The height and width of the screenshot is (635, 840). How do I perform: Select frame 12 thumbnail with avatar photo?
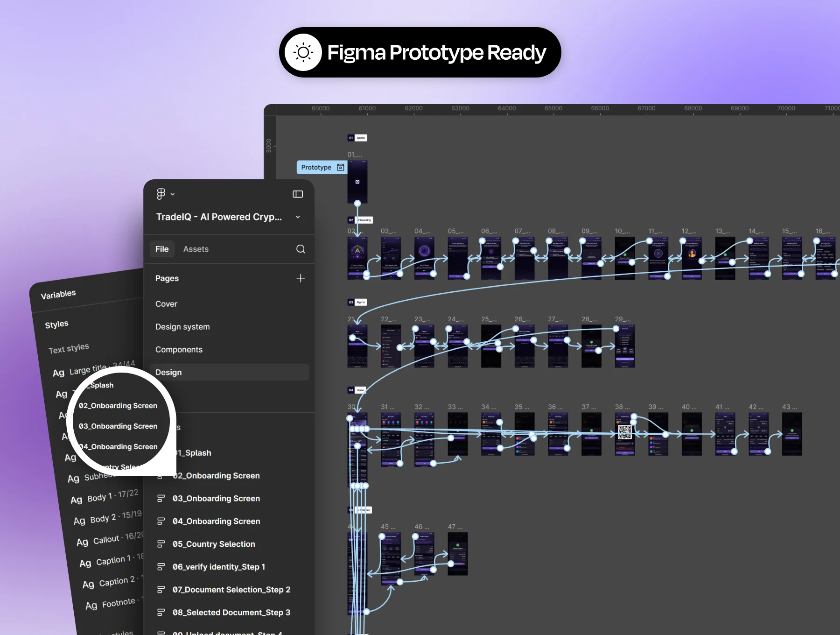point(692,259)
